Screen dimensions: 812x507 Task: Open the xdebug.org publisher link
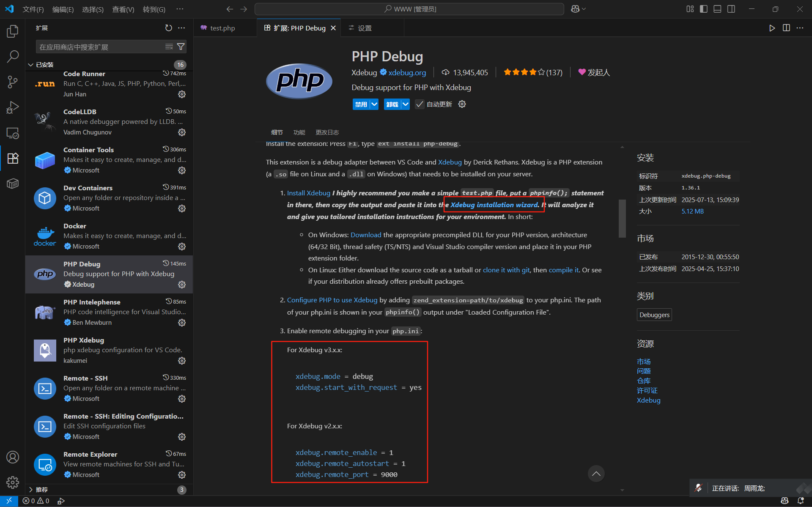tap(407, 72)
